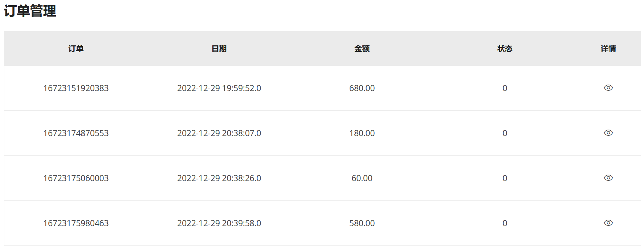Click order number 16723175980463
Viewport: 644px width, 248px height.
76,223
